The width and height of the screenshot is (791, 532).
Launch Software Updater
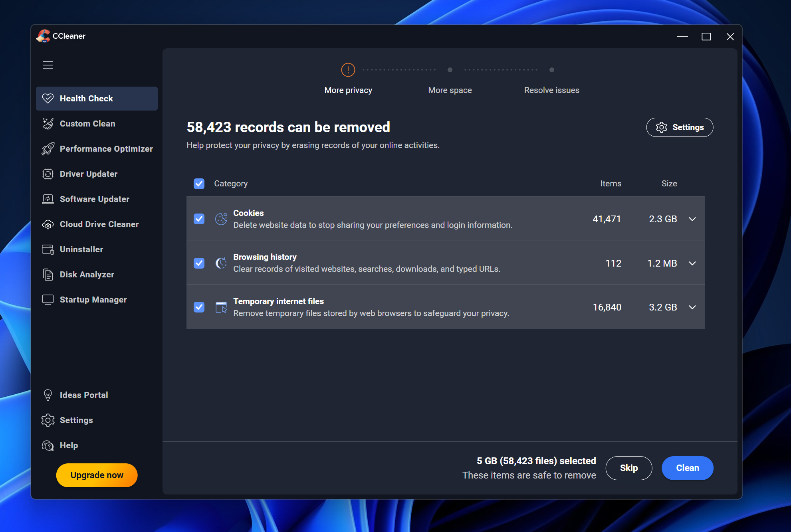pos(94,199)
